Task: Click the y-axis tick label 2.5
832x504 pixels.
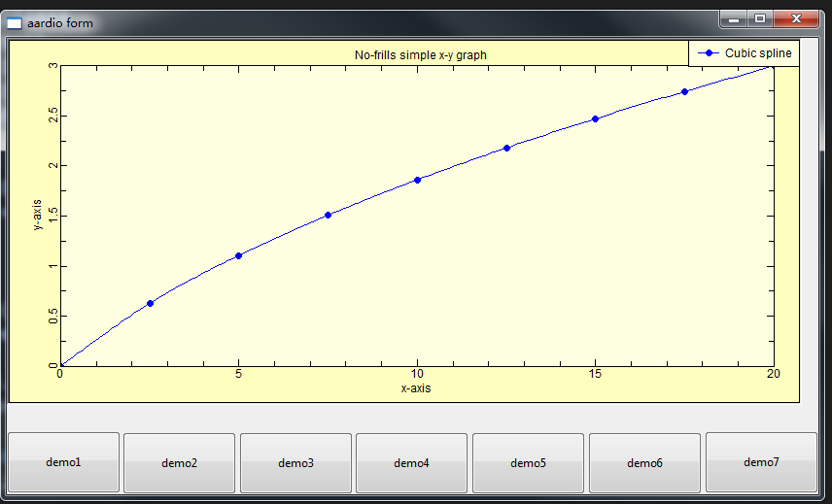Action: pos(53,115)
